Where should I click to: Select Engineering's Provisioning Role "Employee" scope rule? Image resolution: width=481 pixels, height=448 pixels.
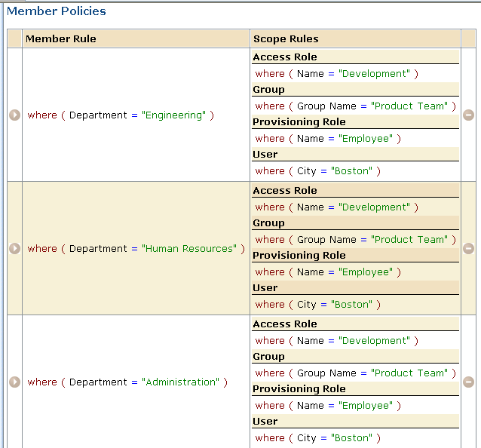tap(327, 139)
